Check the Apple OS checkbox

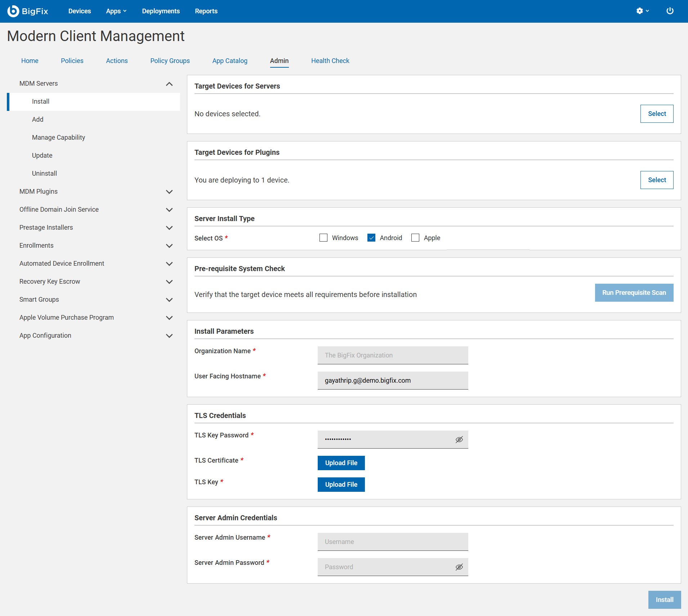click(415, 238)
